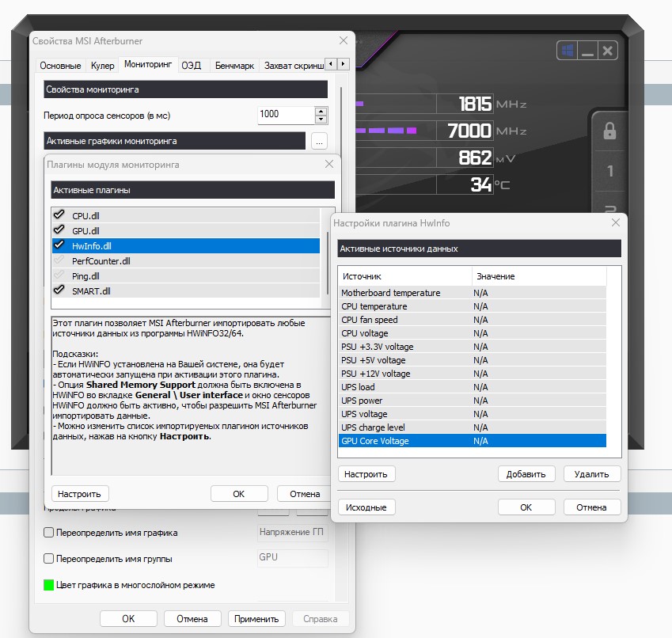
Task: Select profile slot 1 on Afterburner side panel
Action: pyautogui.click(x=609, y=171)
